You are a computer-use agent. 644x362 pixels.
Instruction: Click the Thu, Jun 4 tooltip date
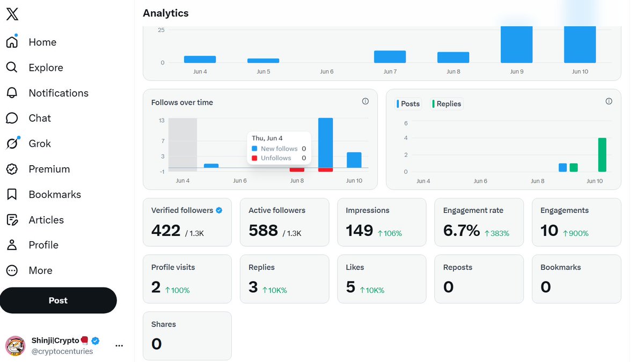point(267,138)
